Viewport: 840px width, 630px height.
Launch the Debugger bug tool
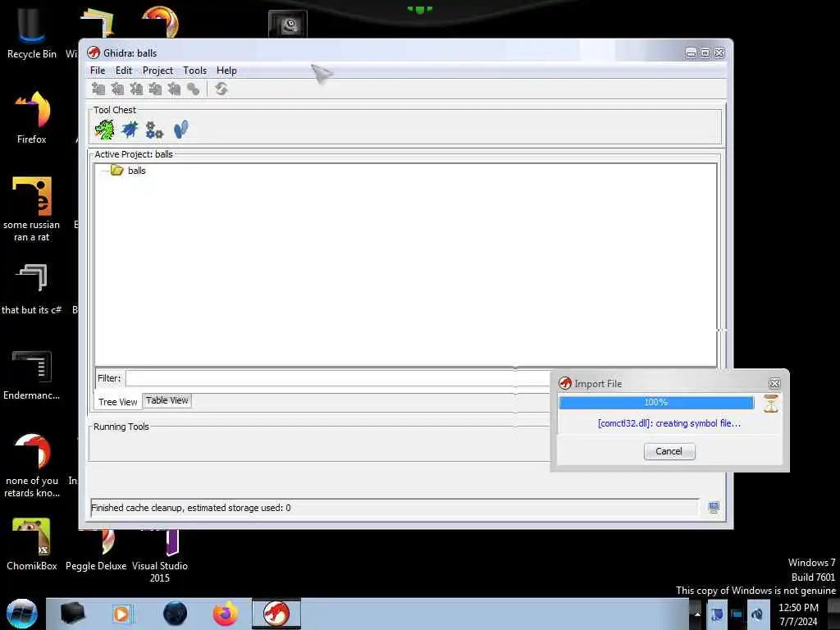coord(130,130)
